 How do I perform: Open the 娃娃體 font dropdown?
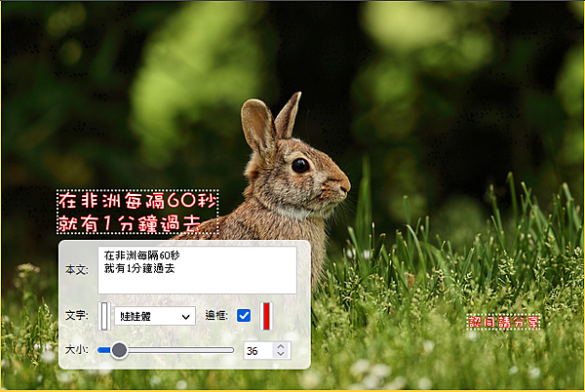155,316
